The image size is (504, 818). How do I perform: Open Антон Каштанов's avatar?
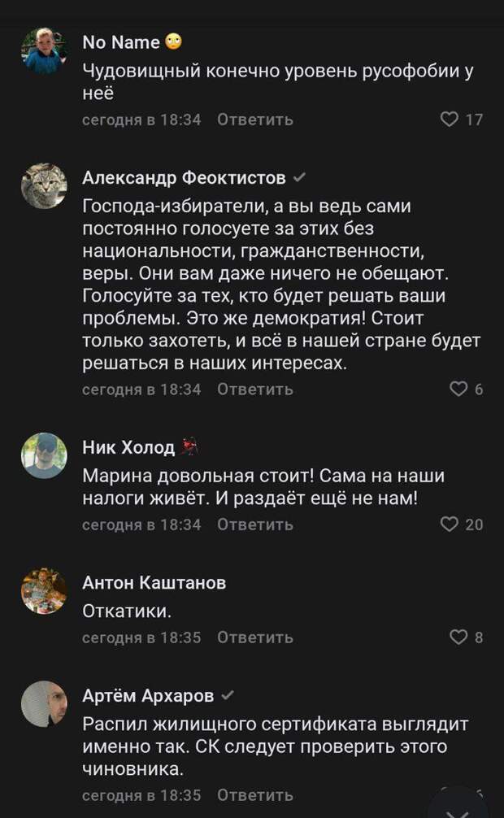coord(44,590)
